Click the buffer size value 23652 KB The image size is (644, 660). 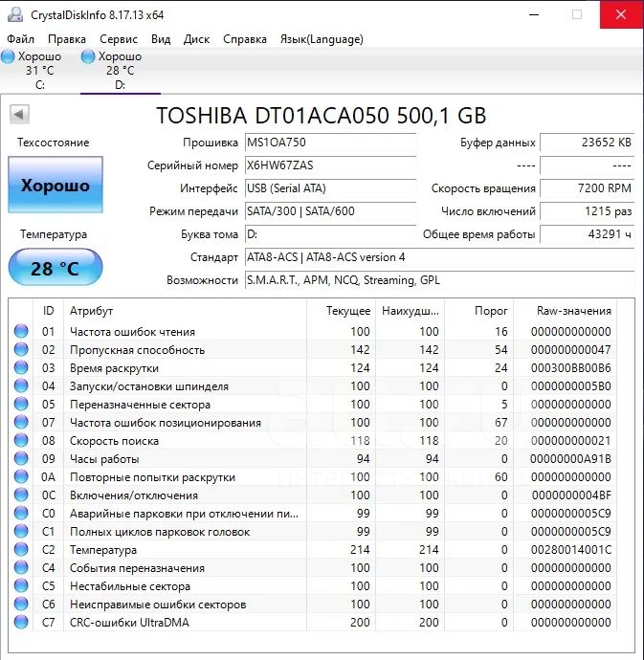[x=588, y=143]
